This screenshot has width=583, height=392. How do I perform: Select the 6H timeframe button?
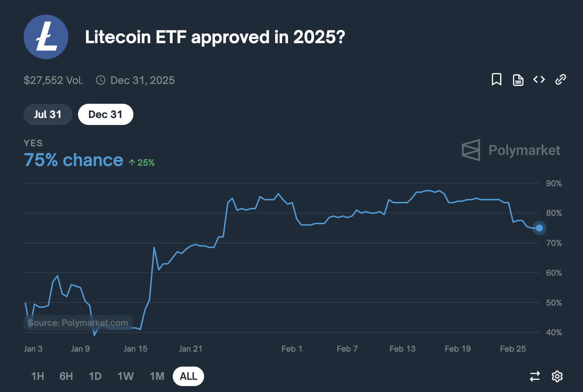coord(66,376)
